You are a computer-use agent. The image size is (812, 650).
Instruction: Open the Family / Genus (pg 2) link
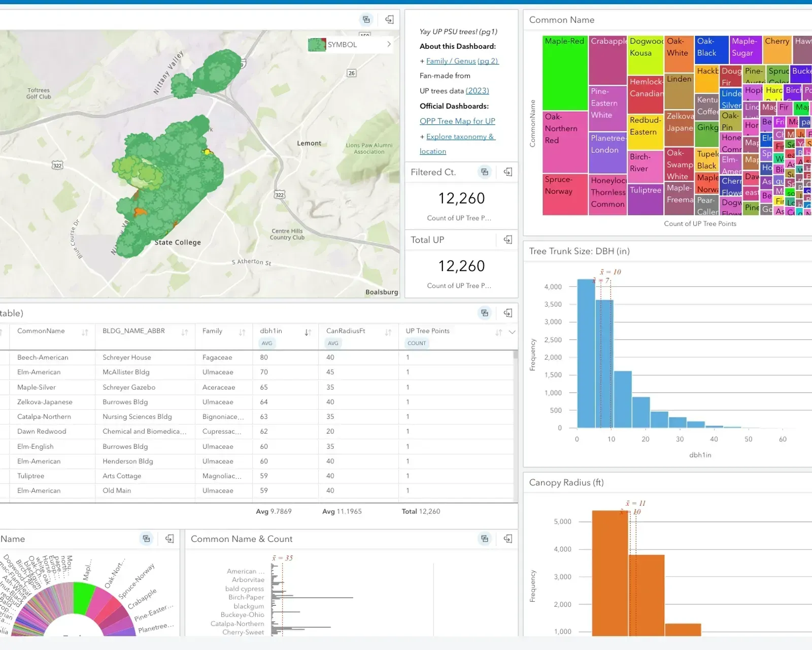click(462, 61)
